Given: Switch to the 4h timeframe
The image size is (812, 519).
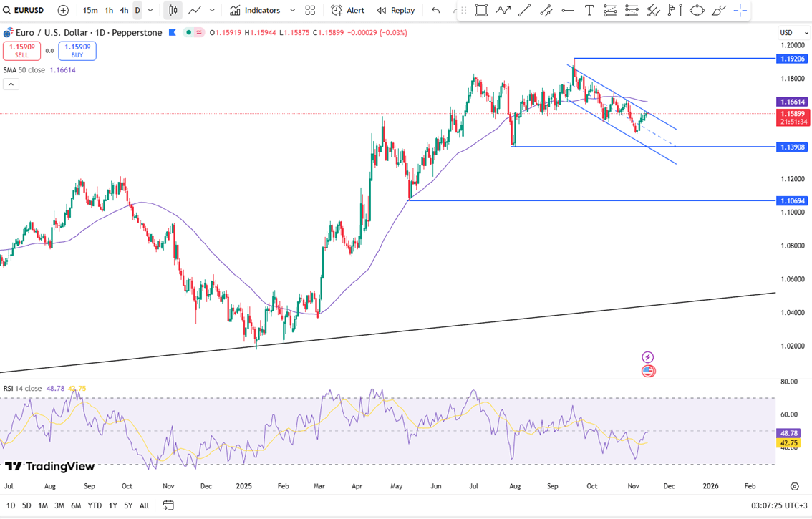Looking at the screenshot, I should click(x=124, y=11).
